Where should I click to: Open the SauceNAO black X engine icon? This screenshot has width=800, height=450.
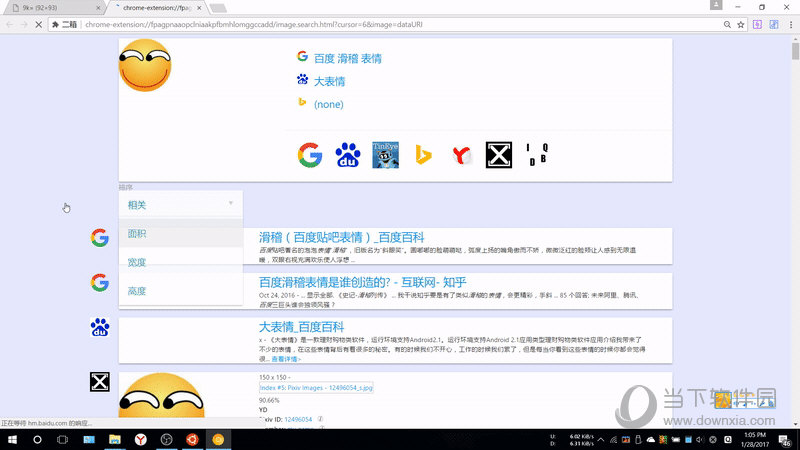point(498,155)
